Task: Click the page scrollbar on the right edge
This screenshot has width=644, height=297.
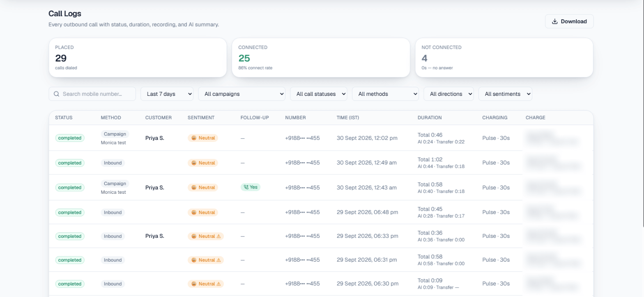Action: click(x=643, y=113)
